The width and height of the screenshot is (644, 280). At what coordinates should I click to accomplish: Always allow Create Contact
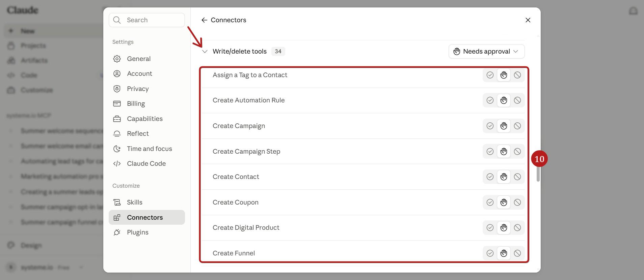[490, 177]
